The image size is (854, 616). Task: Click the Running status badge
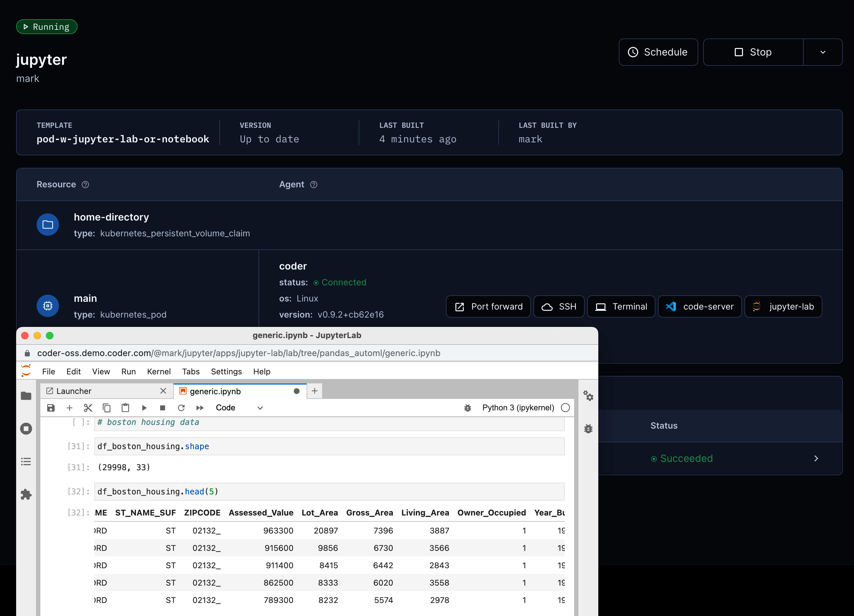pos(47,27)
